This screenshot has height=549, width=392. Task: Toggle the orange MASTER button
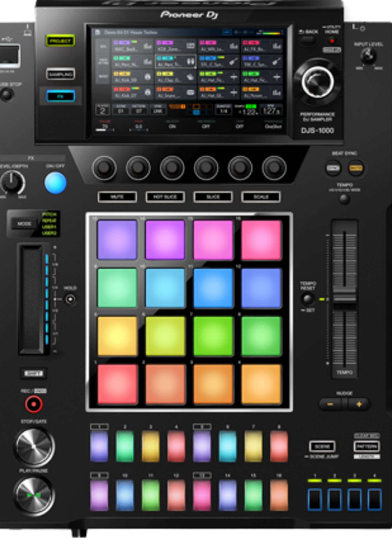pos(356,168)
